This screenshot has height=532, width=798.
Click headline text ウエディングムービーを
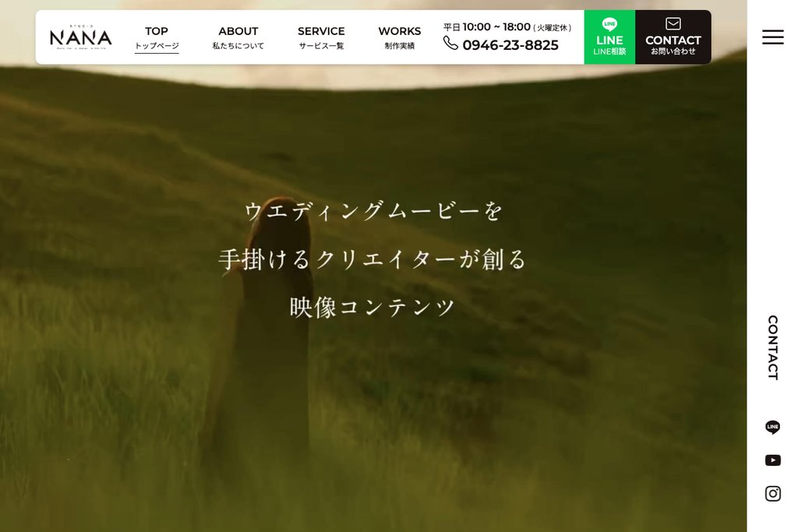point(373,211)
